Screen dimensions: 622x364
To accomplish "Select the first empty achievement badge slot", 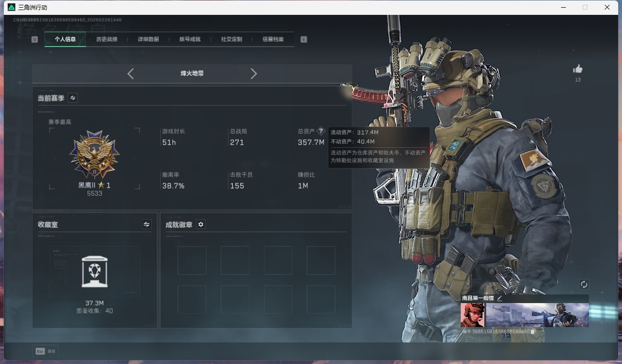I will pos(192,260).
